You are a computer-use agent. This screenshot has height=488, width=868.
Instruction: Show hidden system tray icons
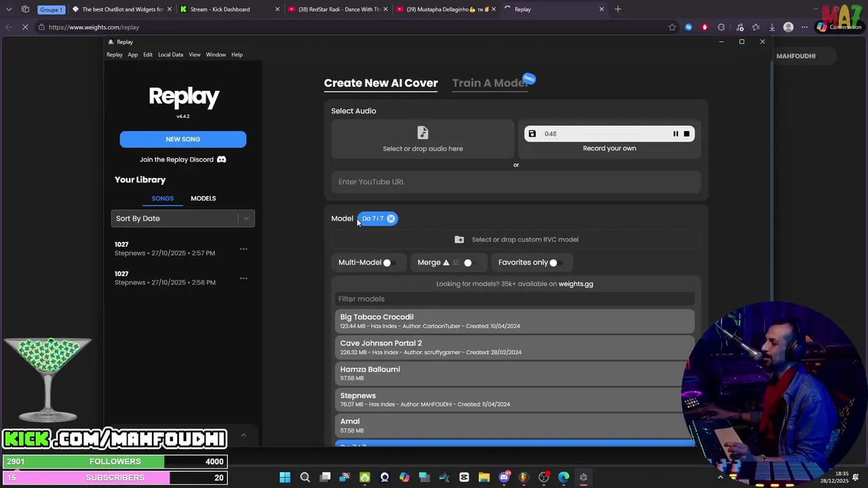720,477
